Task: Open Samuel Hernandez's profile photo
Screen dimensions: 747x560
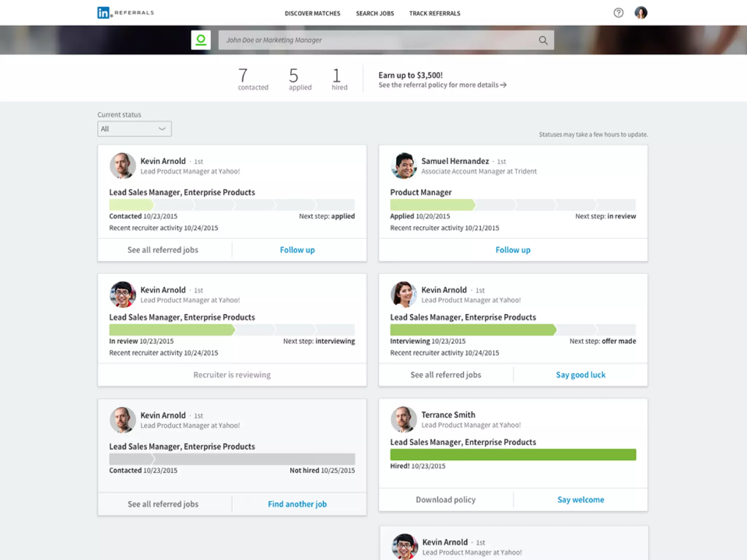Action: [x=403, y=166]
